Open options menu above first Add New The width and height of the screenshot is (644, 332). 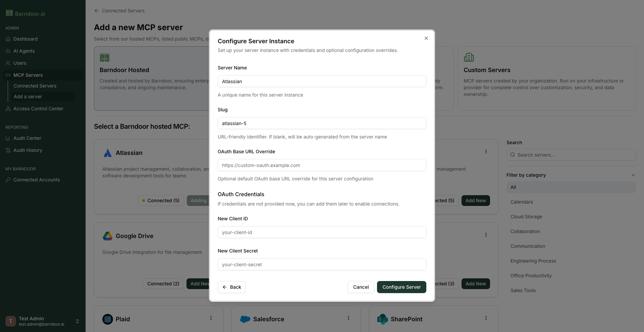(x=486, y=152)
